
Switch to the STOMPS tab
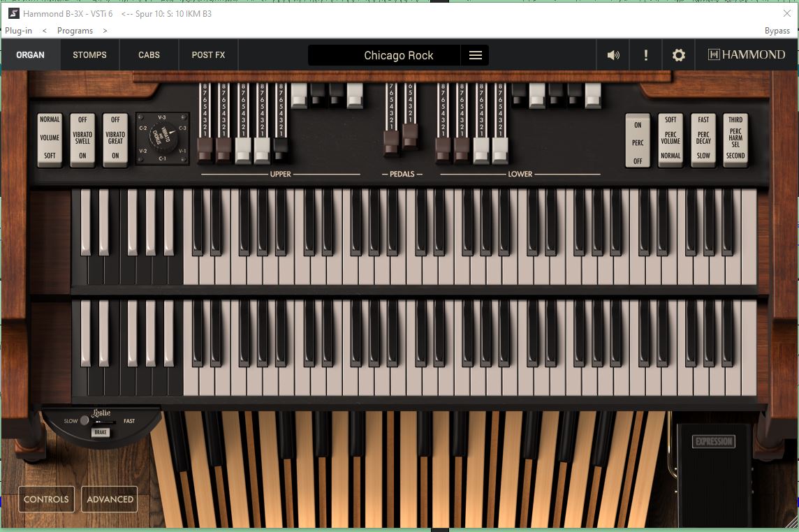(89, 55)
